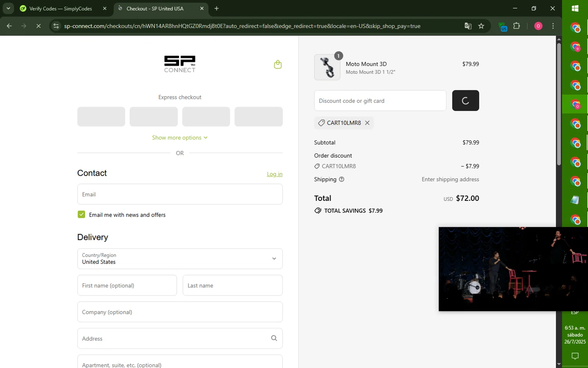
Task: Toggle Email me with news and offers
Action: pos(82,214)
